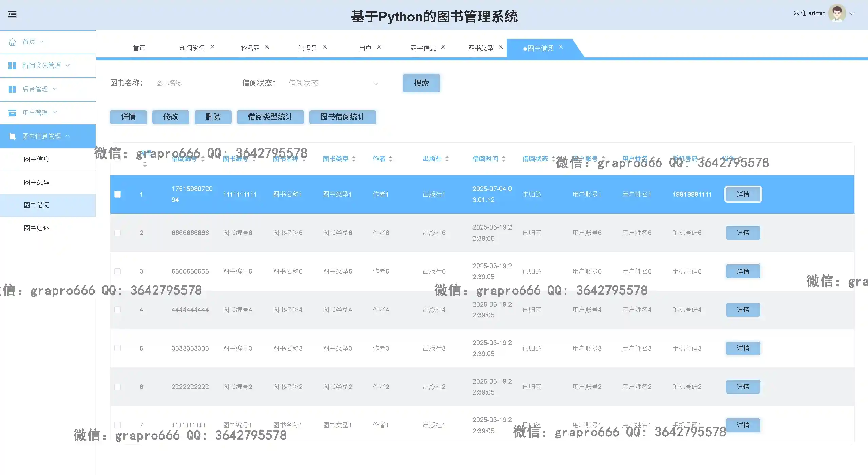Sort by 借阅时间 column arrows
Viewport: 868px width, 475px height.
(504, 159)
